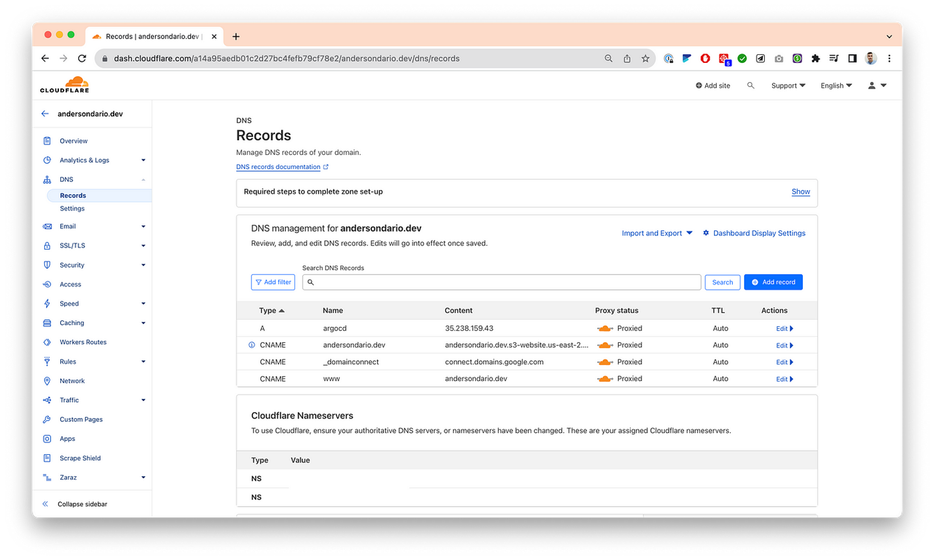Sort records by the Type column header
Image resolution: width=934 pixels, height=560 pixels.
pos(272,310)
